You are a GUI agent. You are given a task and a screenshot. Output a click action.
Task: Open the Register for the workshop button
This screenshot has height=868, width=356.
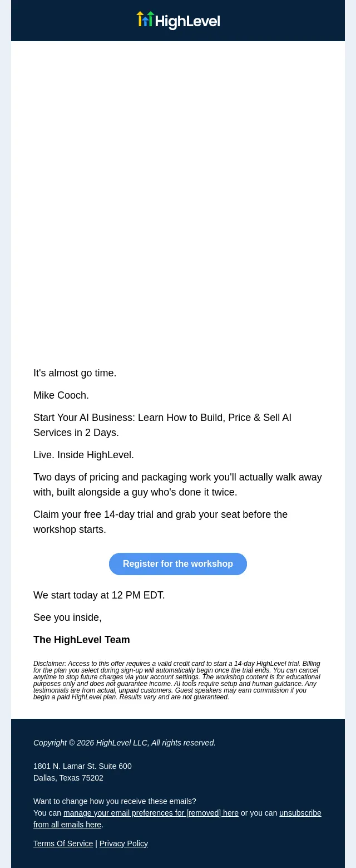tap(178, 564)
